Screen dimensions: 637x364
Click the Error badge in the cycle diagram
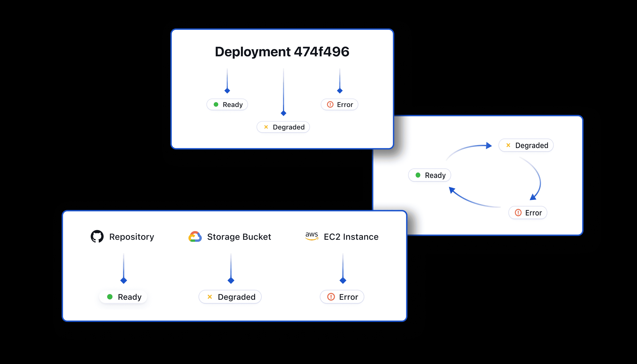pyautogui.click(x=528, y=213)
